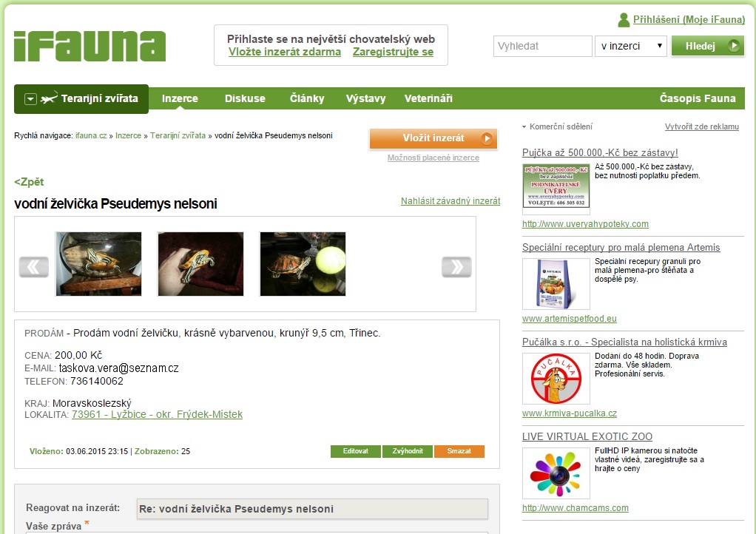
Task: Click the loan advertisement banner image
Action: (556, 186)
